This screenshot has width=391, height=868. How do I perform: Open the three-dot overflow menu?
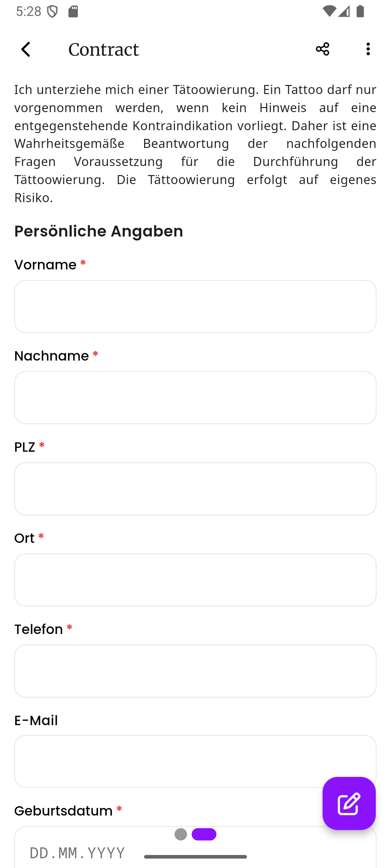tap(368, 49)
